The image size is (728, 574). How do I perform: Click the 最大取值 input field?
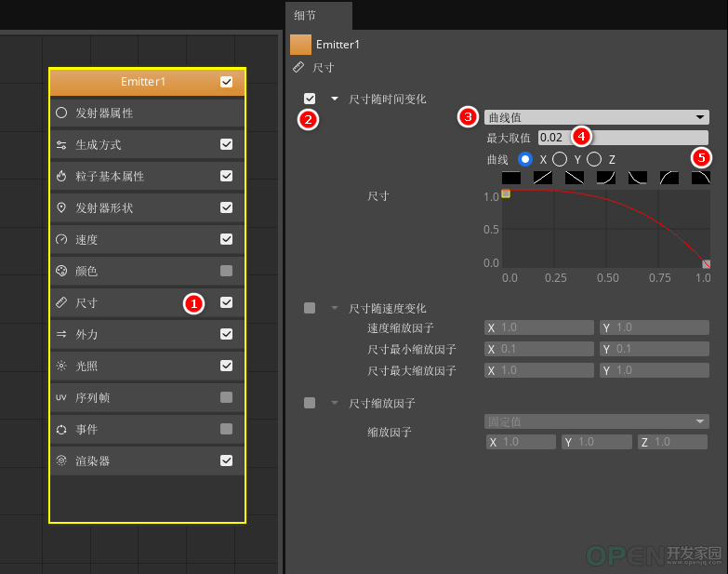623,138
